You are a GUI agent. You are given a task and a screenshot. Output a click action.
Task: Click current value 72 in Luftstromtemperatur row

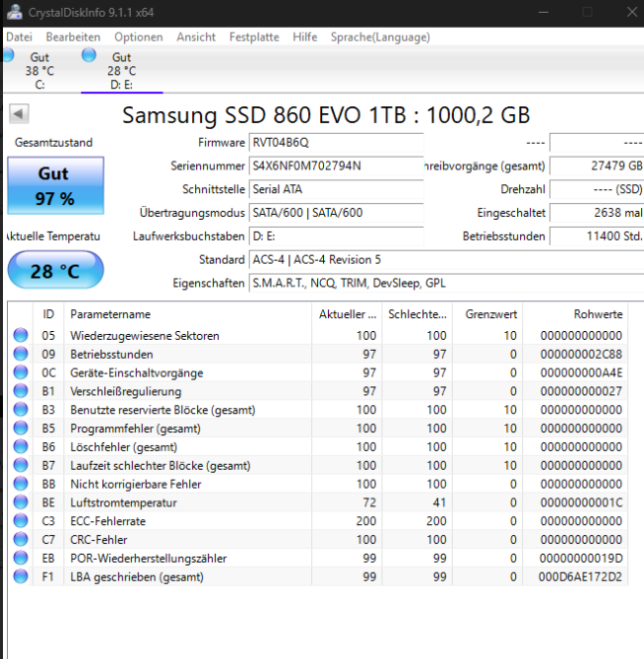point(370,502)
